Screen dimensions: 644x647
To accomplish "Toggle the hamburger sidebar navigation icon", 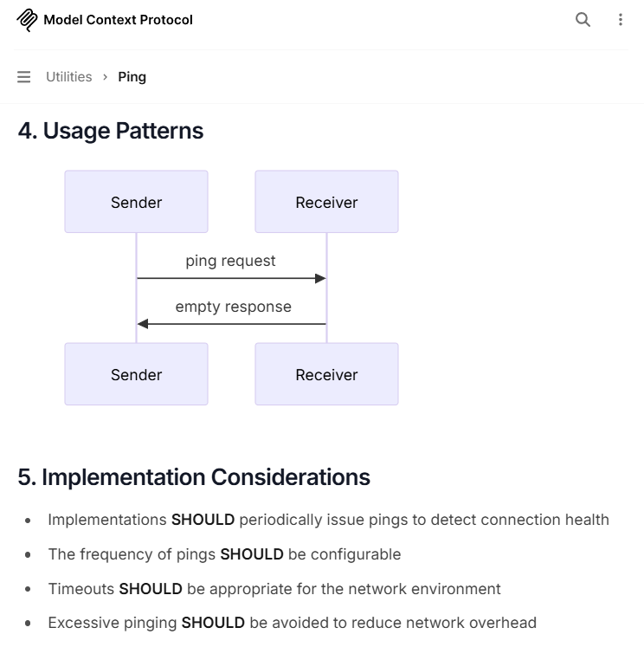I will 24,77.
